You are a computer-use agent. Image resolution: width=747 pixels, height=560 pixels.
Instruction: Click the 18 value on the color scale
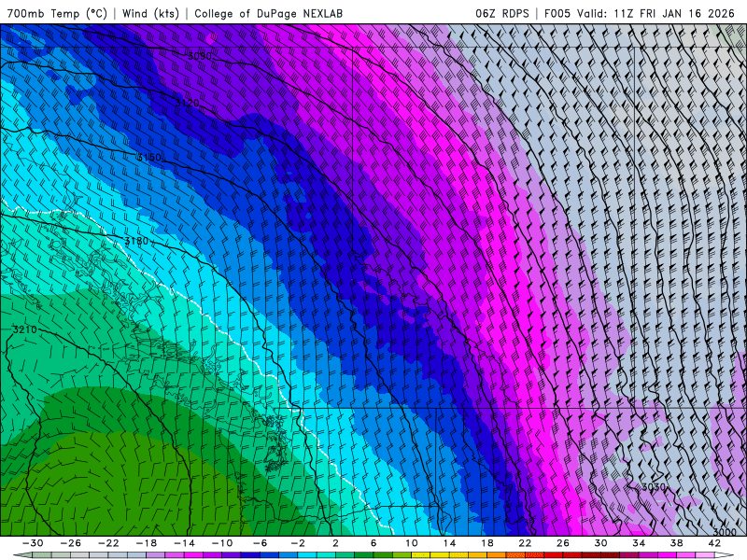(x=486, y=543)
